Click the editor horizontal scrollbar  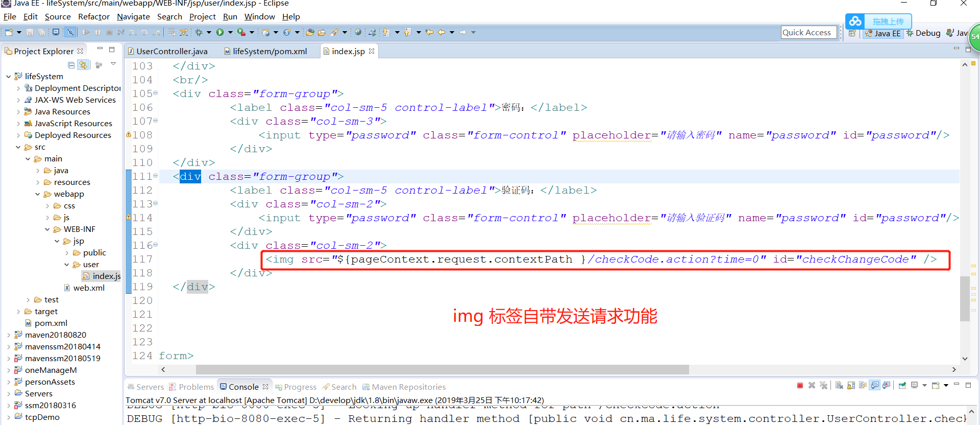[x=442, y=369]
